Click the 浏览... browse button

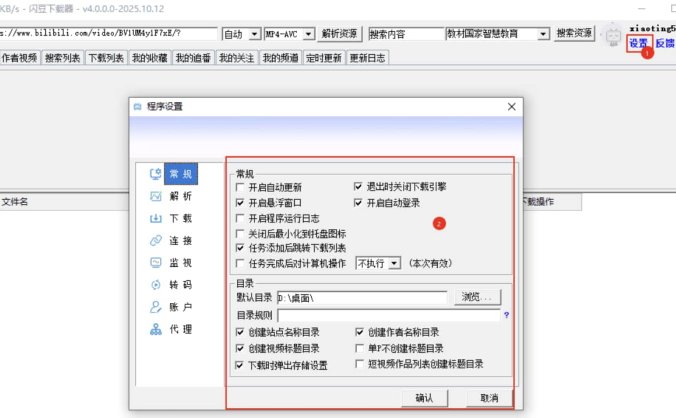tap(477, 297)
